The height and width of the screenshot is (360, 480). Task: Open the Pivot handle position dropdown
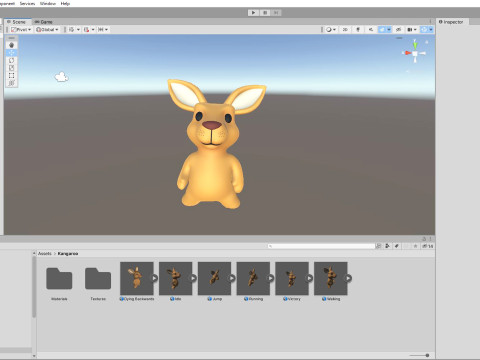click(21, 30)
